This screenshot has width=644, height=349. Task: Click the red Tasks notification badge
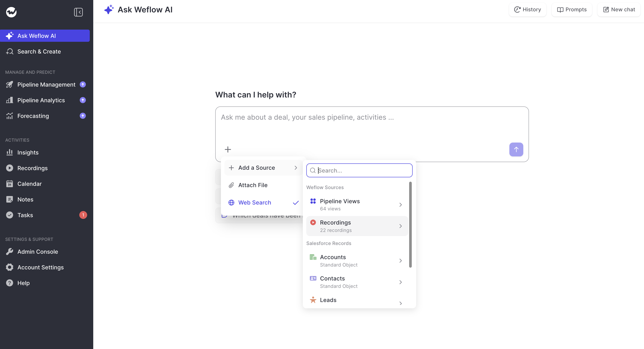[83, 215]
